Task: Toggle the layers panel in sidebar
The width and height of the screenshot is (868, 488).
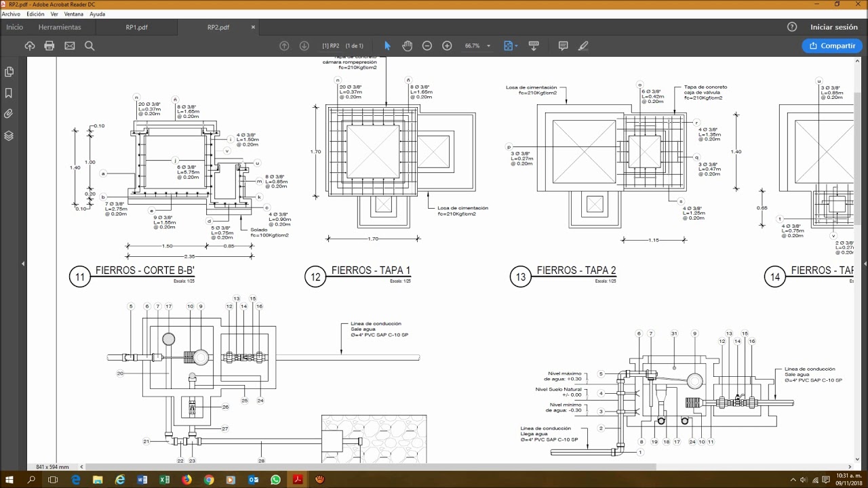Action: click(9, 136)
